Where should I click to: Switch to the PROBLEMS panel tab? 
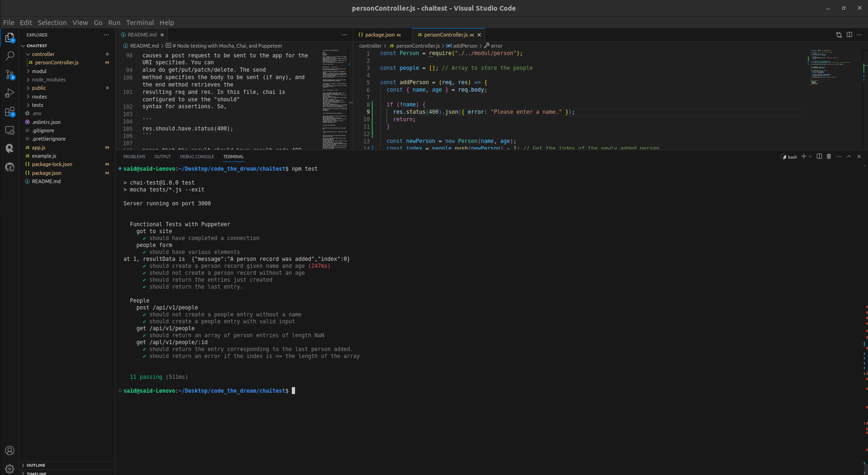tap(134, 157)
